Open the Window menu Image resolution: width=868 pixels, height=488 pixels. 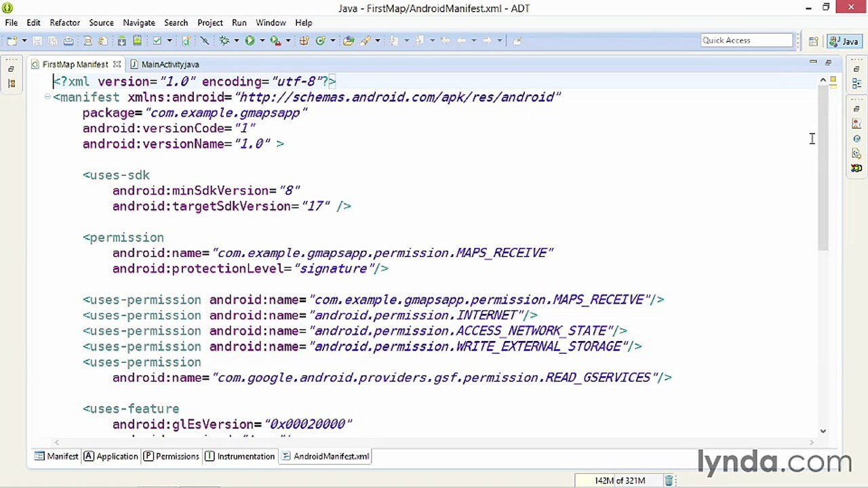point(271,22)
